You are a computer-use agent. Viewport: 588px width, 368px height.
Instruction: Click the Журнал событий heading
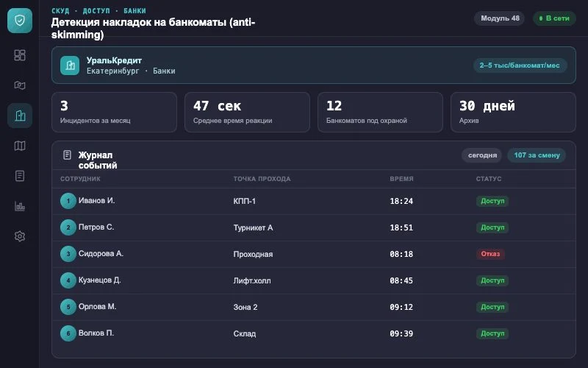pos(98,160)
